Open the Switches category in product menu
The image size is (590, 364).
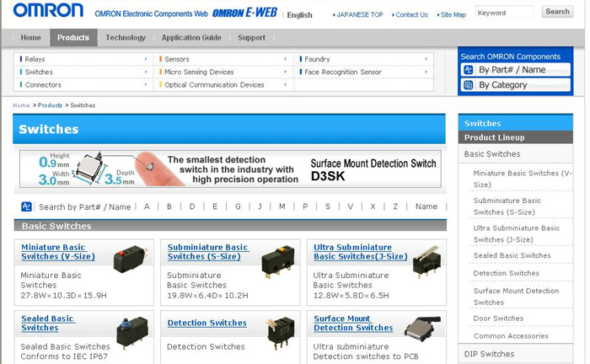pyautogui.click(x=39, y=72)
